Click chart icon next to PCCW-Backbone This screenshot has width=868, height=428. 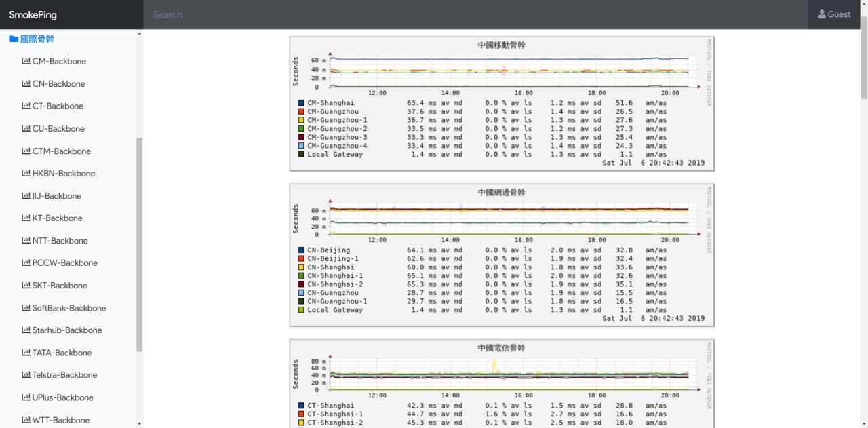click(x=26, y=263)
